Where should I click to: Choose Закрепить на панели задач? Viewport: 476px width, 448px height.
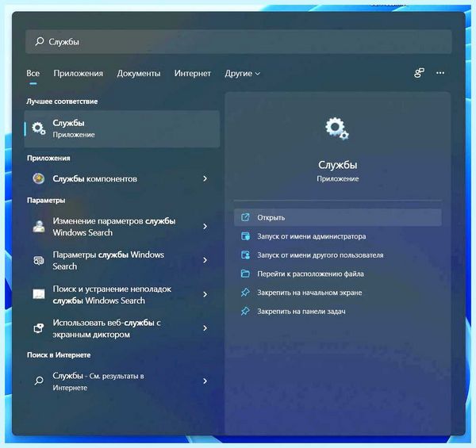[x=338, y=312]
